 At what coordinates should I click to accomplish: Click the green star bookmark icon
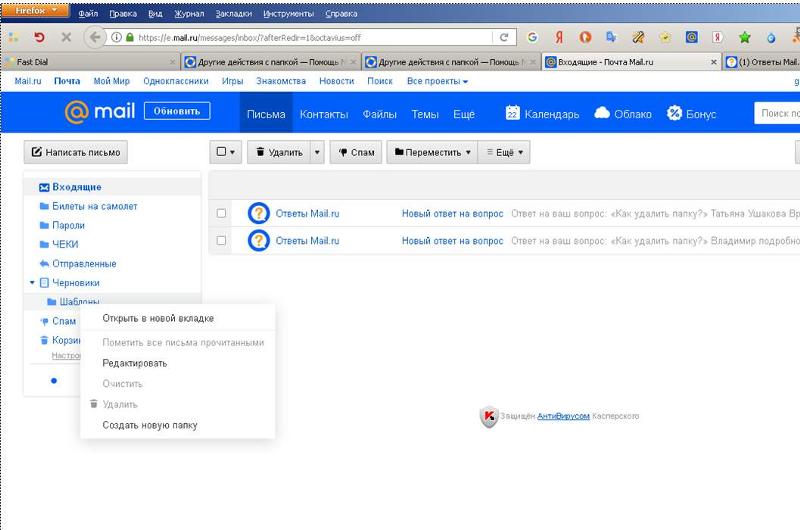(x=744, y=37)
